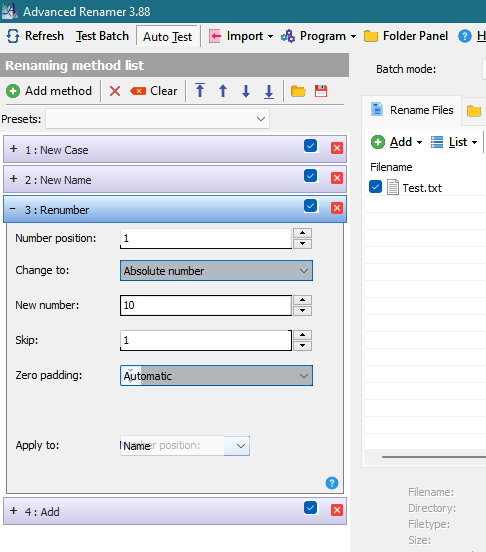Increase Number position with up arrow
Viewport: 486px width, 552px height.
tap(302, 233)
